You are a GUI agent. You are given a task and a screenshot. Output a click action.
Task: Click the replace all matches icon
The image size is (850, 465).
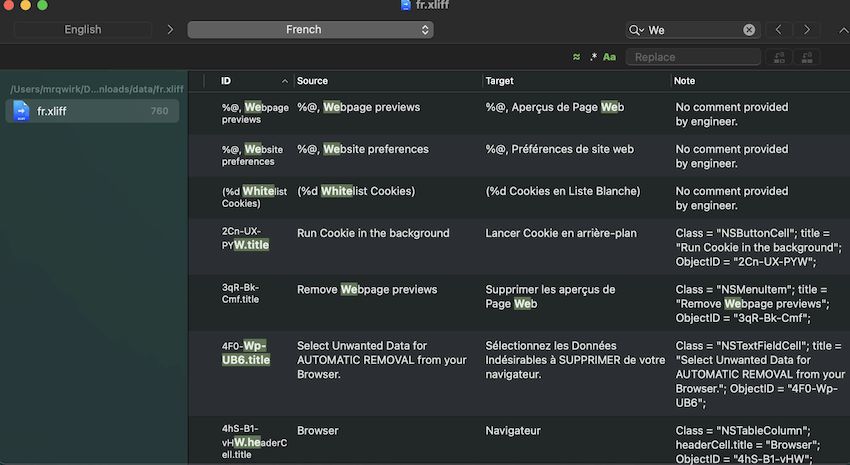[806, 58]
